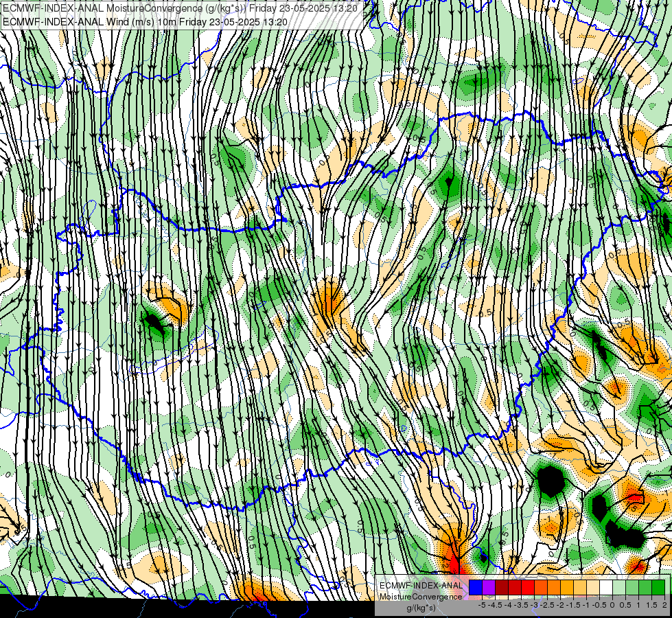This screenshot has height=618, width=672.
Task: Click the 1.5 legend tick label
Action: [652, 605]
